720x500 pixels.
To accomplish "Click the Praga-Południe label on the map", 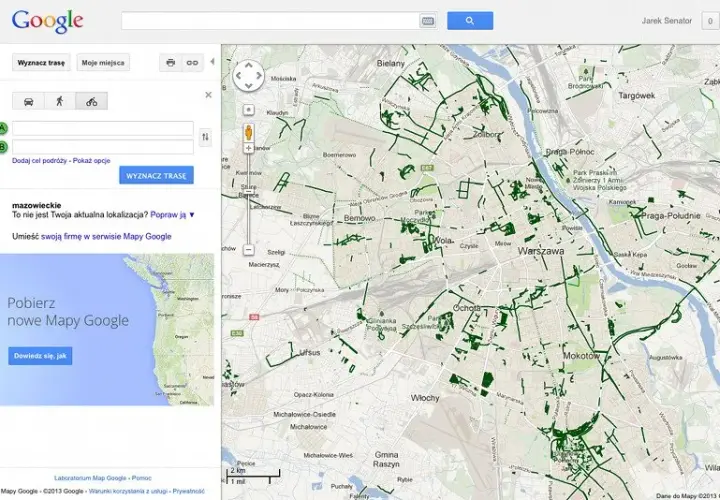I will pos(671,215).
